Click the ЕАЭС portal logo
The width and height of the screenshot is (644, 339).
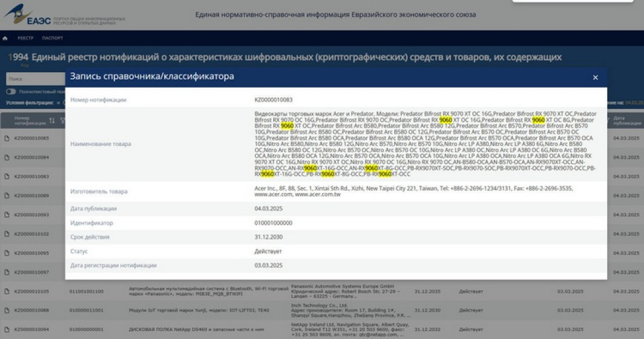64,15
